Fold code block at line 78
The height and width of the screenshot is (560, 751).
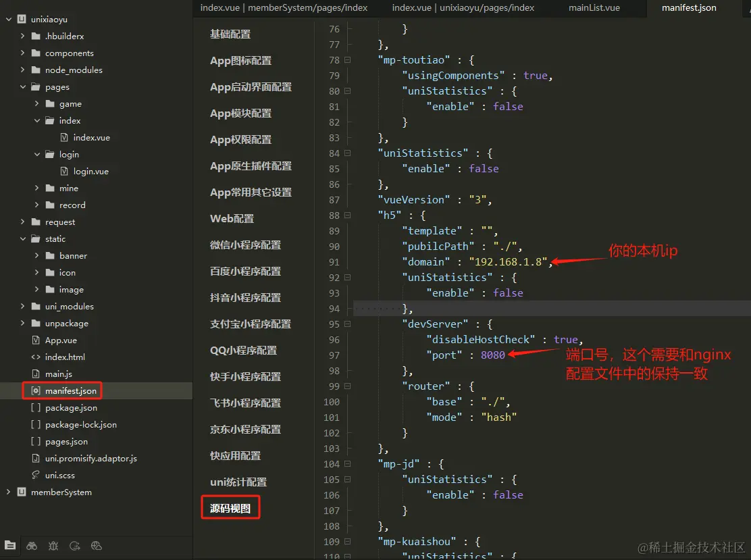coord(348,60)
